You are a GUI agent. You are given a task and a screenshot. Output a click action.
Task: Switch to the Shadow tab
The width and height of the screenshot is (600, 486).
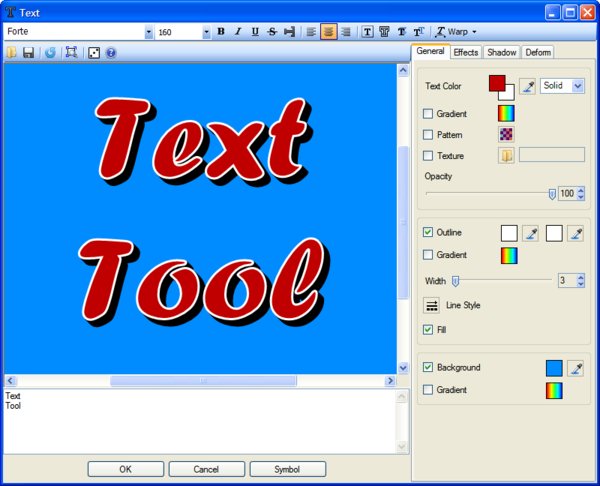pyautogui.click(x=501, y=52)
